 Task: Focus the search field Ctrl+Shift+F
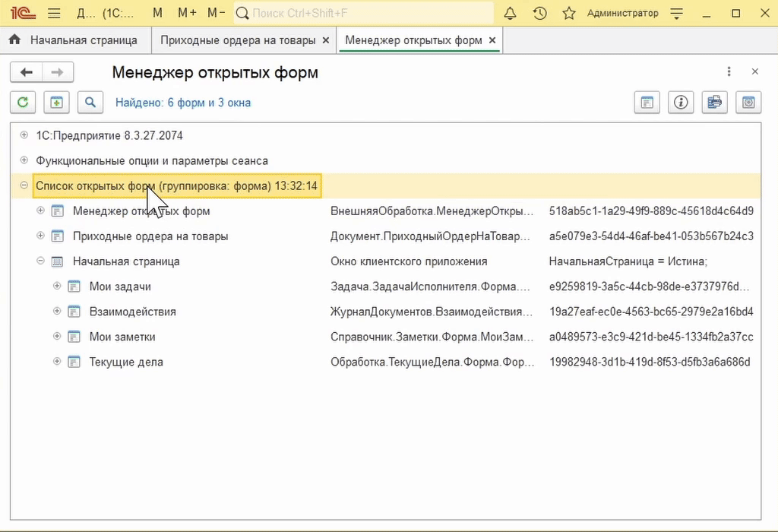point(364,13)
